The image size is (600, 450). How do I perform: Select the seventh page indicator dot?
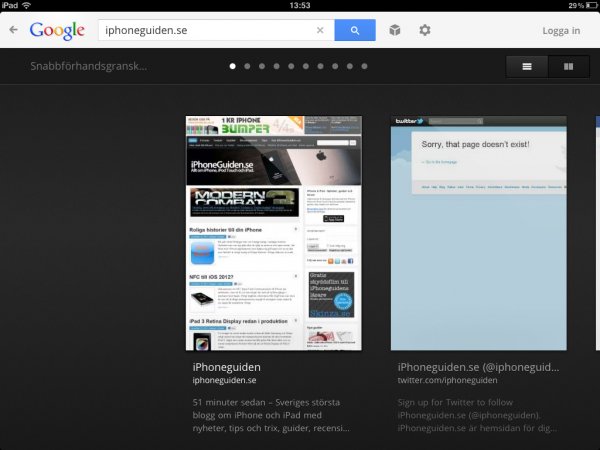click(320, 66)
